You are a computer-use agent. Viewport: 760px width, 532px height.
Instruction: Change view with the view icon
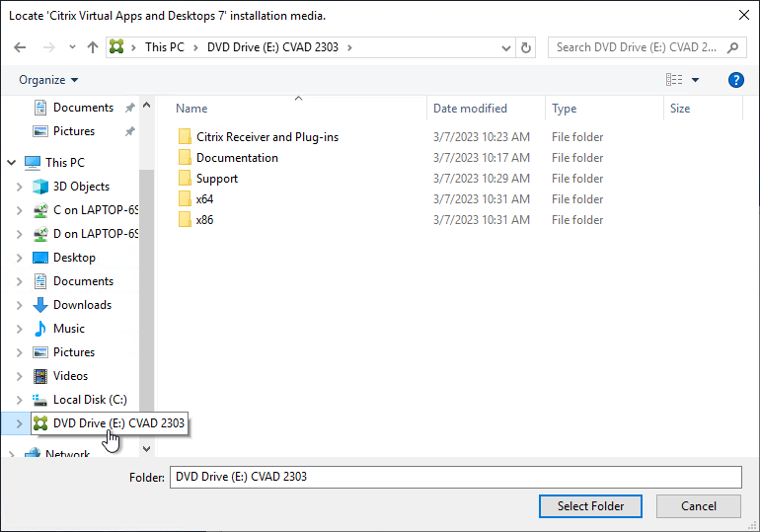674,80
